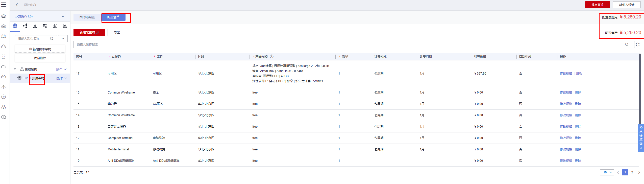
Task: Click 导出 export button
Action: point(117,32)
